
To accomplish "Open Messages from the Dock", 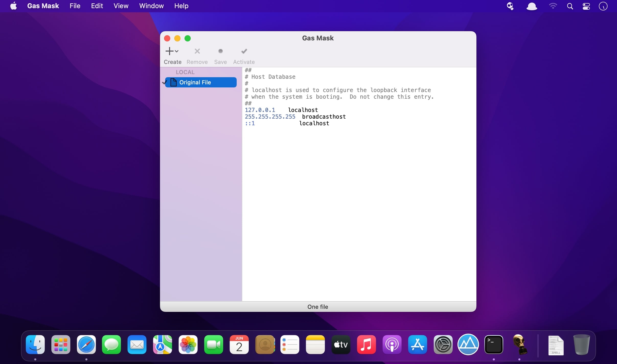I will click(111, 345).
